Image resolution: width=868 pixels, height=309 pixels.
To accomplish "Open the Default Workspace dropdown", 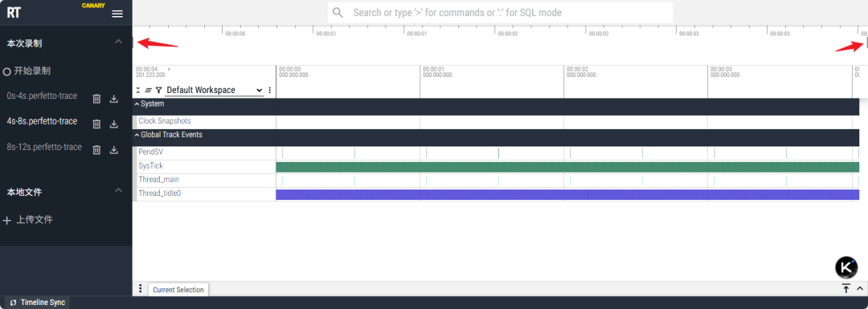I will tap(215, 90).
